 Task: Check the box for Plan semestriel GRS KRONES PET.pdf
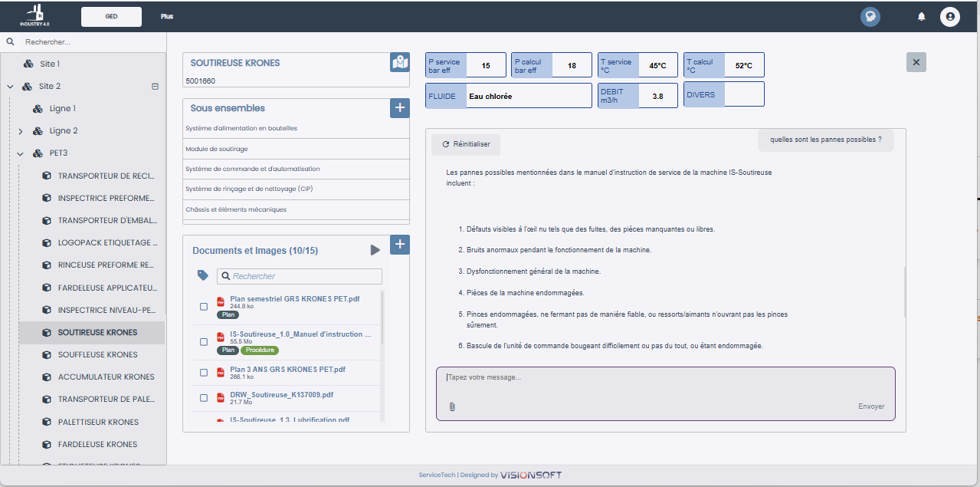[204, 307]
